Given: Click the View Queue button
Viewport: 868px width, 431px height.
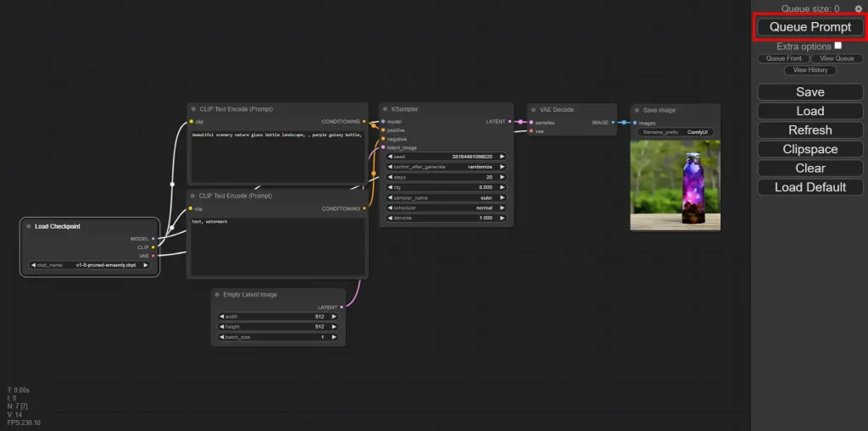Looking at the screenshot, I should coord(835,58).
